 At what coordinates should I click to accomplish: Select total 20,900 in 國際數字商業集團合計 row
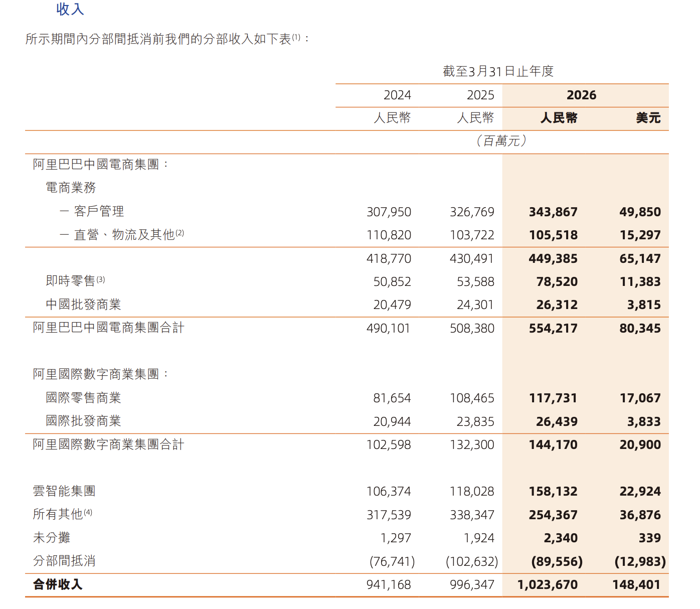click(x=640, y=445)
